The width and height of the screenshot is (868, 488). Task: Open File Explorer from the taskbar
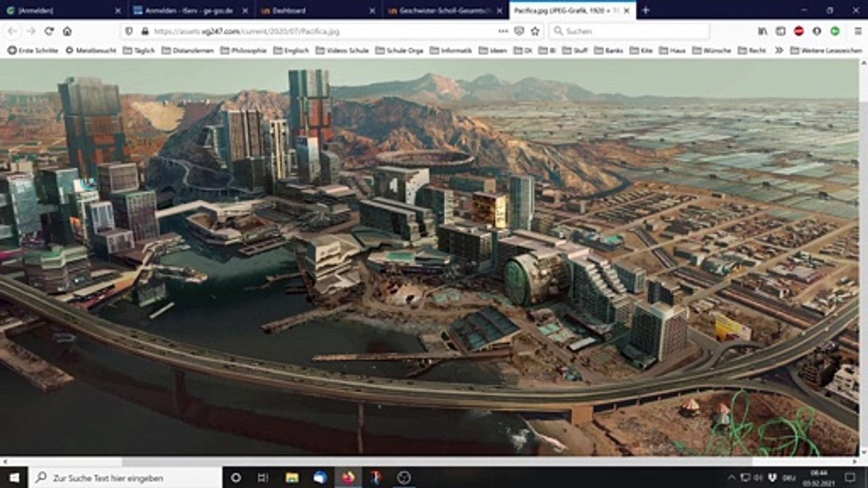click(292, 477)
